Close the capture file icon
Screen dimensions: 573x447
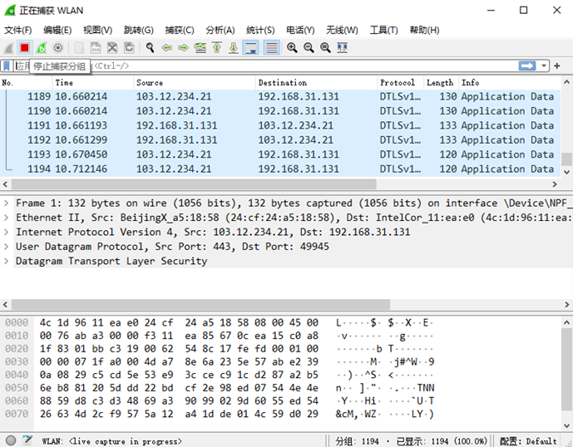click(x=112, y=48)
